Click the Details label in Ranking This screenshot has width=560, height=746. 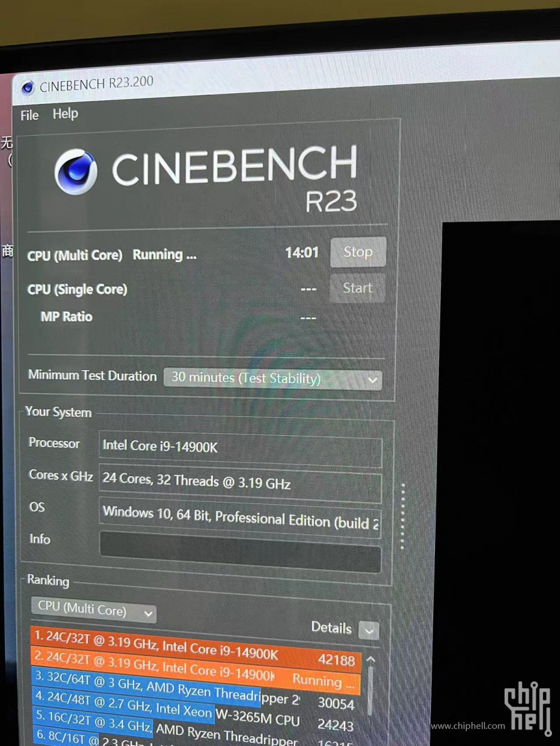pyautogui.click(x=331, y=627)
